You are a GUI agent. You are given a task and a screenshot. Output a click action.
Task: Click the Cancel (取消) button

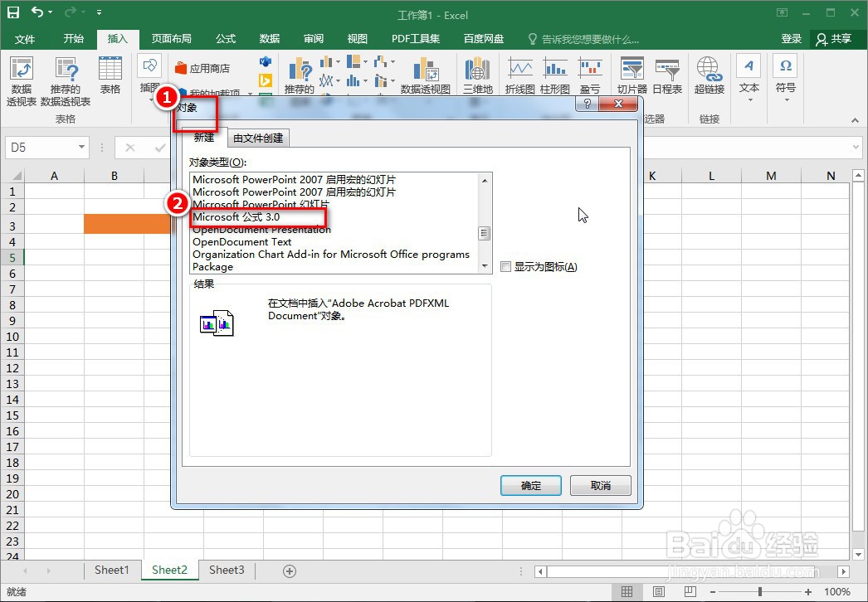pos(601,485)
